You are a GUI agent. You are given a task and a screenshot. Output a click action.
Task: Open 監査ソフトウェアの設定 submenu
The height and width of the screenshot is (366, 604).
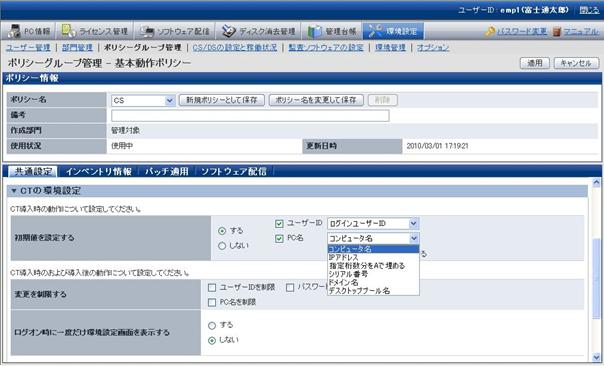coord(326,47)
